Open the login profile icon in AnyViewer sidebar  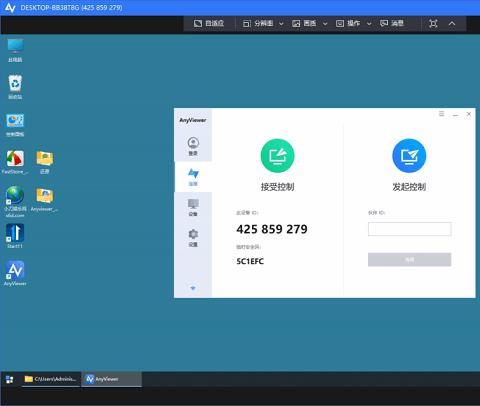coord(193,146)
